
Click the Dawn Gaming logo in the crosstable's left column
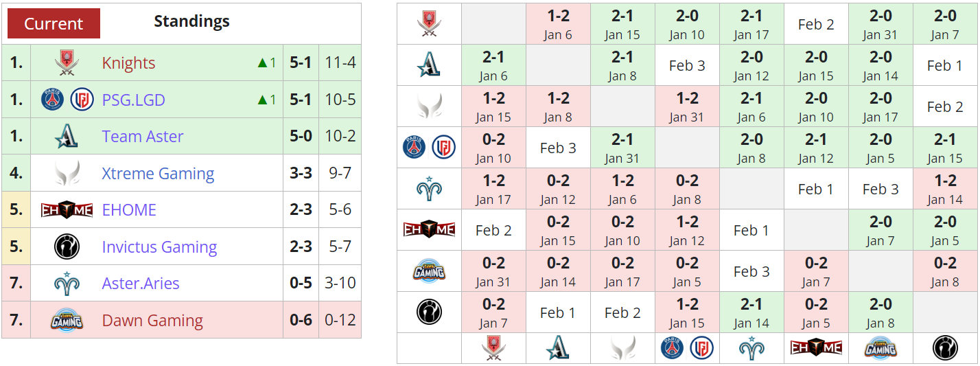click(429, 271)
